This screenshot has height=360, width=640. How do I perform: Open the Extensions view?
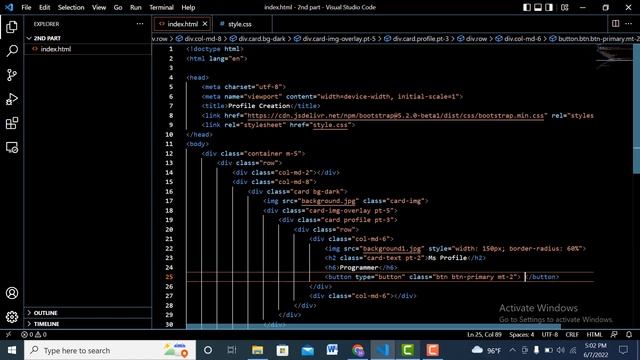pyautogui.click(x=12, y=123)
